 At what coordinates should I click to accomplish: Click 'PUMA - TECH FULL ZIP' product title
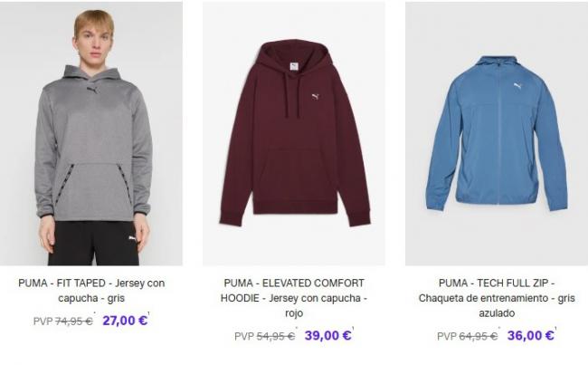point(494,283)
